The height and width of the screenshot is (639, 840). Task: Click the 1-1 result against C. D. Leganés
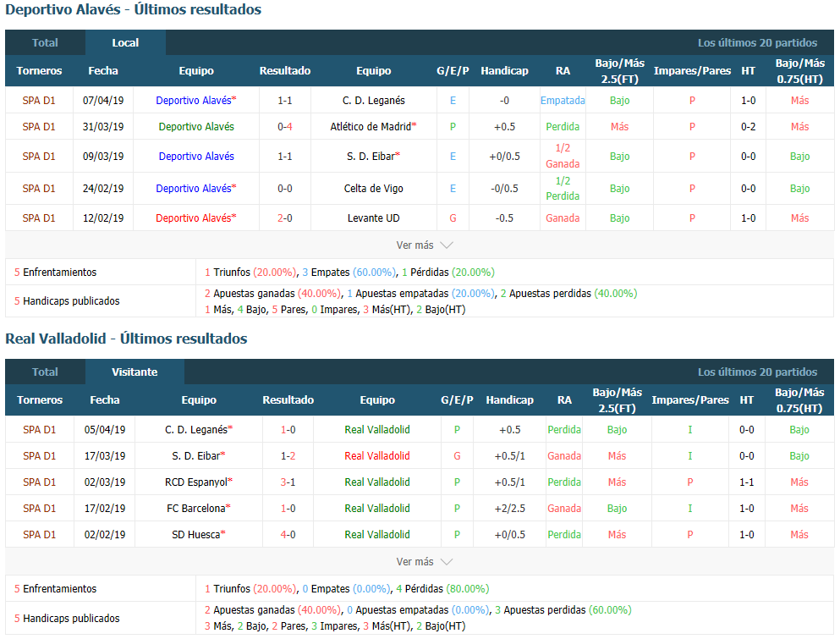tap(285, 100)
